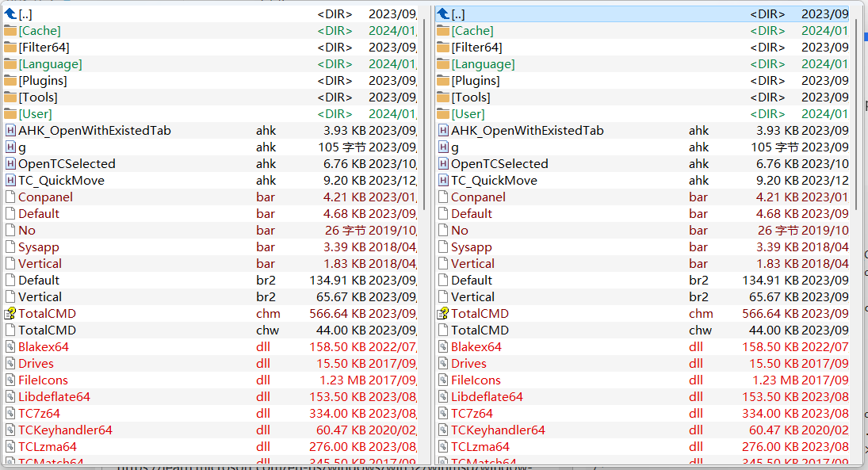Click the Cache folder icon in right pane
Viewport: 868px width, 470px height.
443,30
